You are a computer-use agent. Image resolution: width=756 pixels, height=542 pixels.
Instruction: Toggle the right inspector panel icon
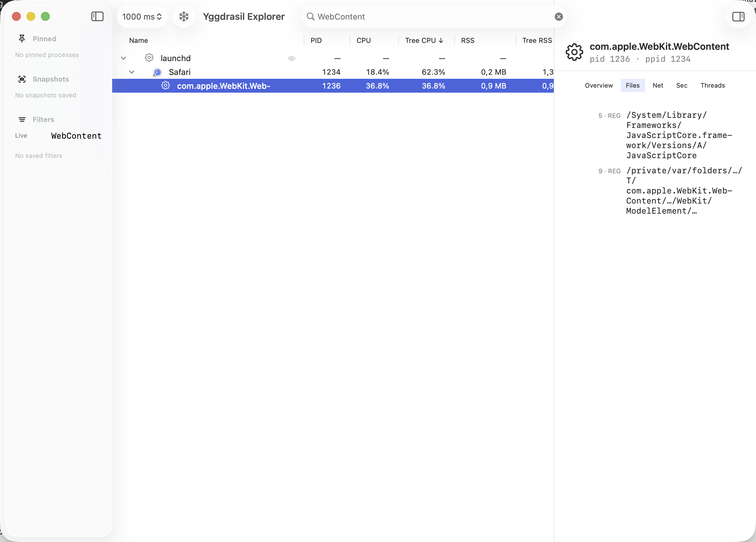[738, 16]
